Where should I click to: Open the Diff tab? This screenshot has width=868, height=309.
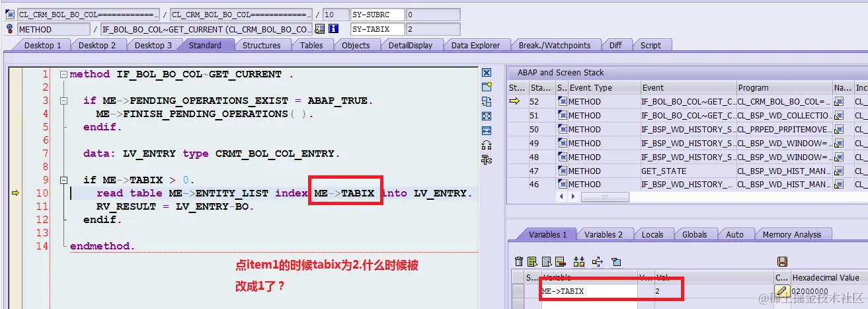pyautogui.click(x=615, y=45)
